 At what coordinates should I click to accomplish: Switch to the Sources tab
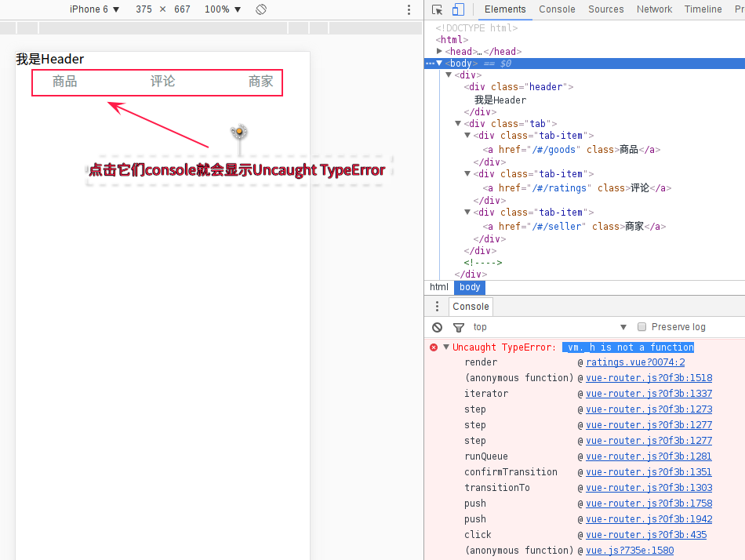point(605,9)
